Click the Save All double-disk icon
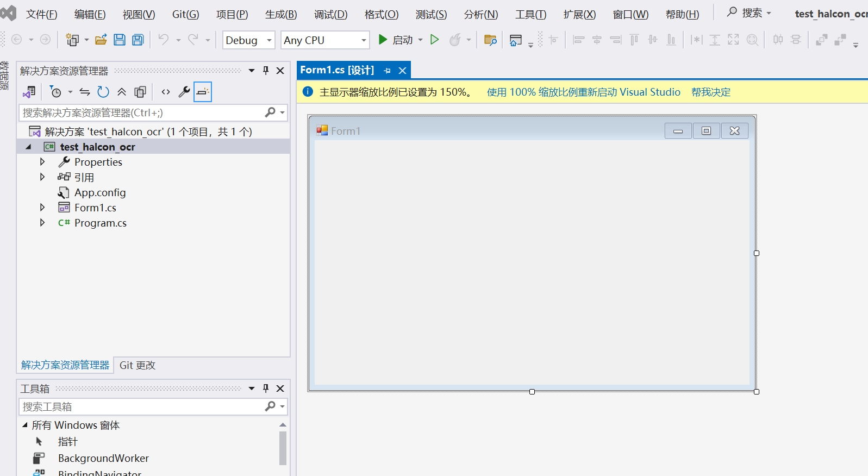868x476 pixels. click(138, 40)
